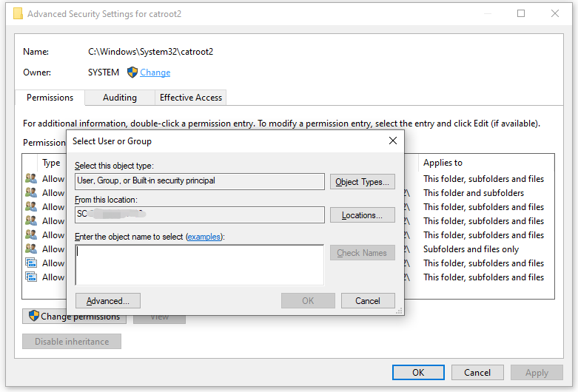The width and height of the screenshot is (578, 392).
Task: Click the shield icon beside the Change owner link
Action: (132, 72)
